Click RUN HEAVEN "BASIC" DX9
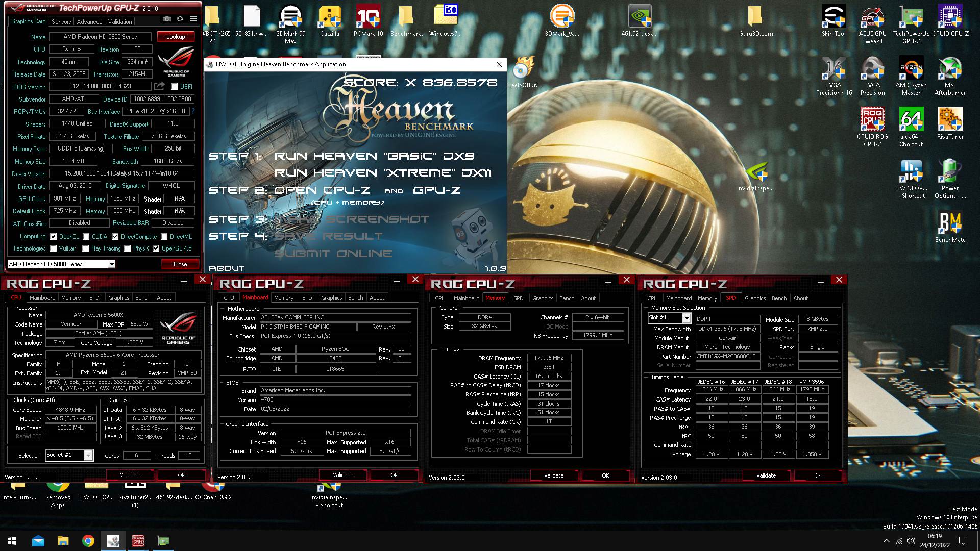980x551 pixels. tap(375, 156)
